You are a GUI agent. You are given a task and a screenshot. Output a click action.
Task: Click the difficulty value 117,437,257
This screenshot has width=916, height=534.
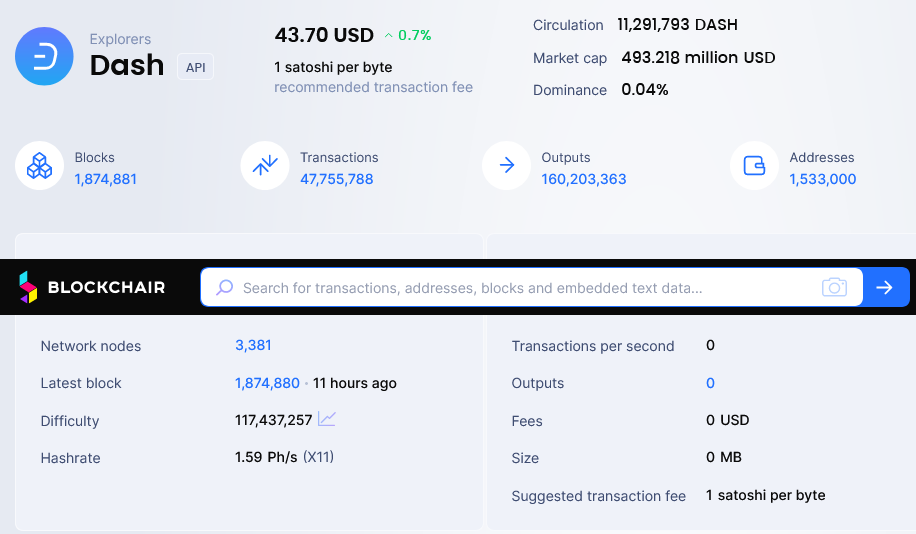tap(273, 420)
